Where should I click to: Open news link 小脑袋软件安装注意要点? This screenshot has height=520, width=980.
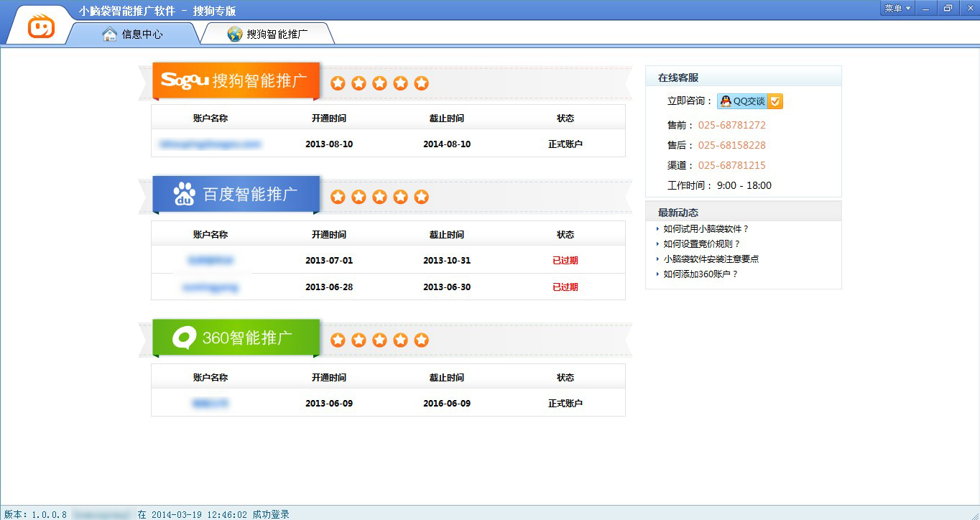tap(711, 259)
